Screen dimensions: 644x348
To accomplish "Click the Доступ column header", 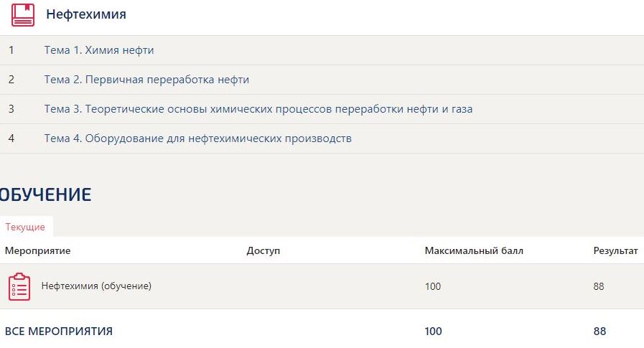I will click(x=263, y=250).
